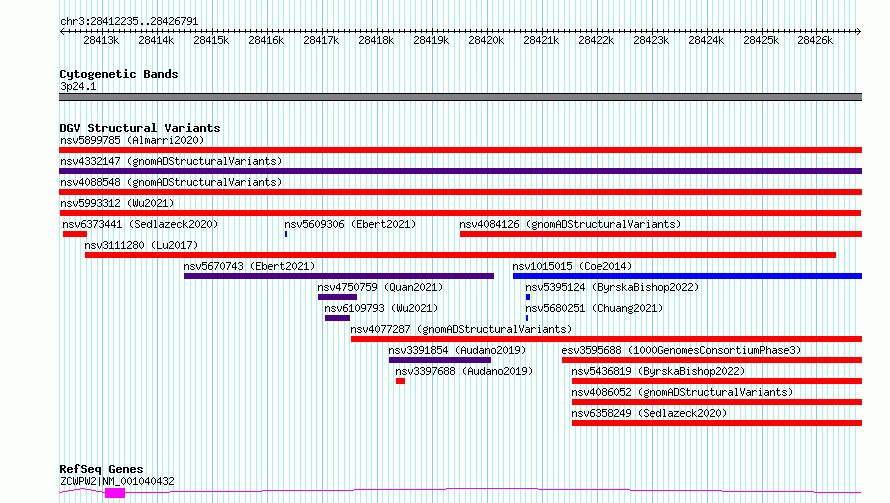The height and width of the screenshot is (503, 890).
Task: Click the nsv4077287 (gnomADStructuralVariants) label
Action: click(461, 329)
